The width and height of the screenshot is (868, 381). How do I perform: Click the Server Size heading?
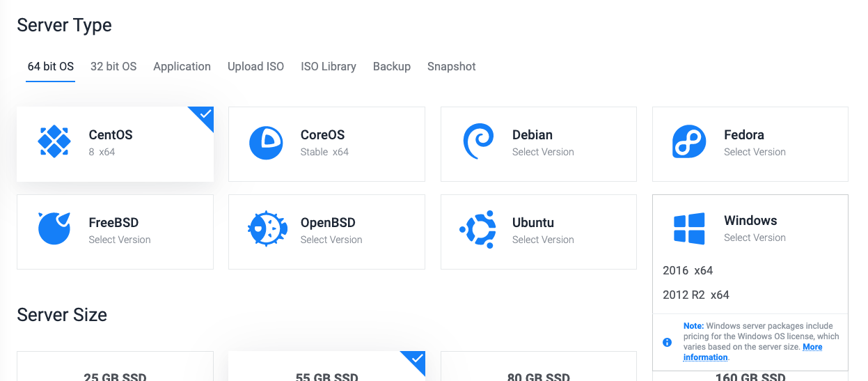tap(62, 315)
